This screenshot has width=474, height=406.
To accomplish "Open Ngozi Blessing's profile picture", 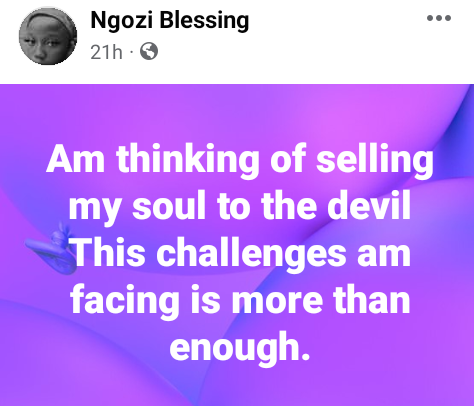I will tap(48, 36).
